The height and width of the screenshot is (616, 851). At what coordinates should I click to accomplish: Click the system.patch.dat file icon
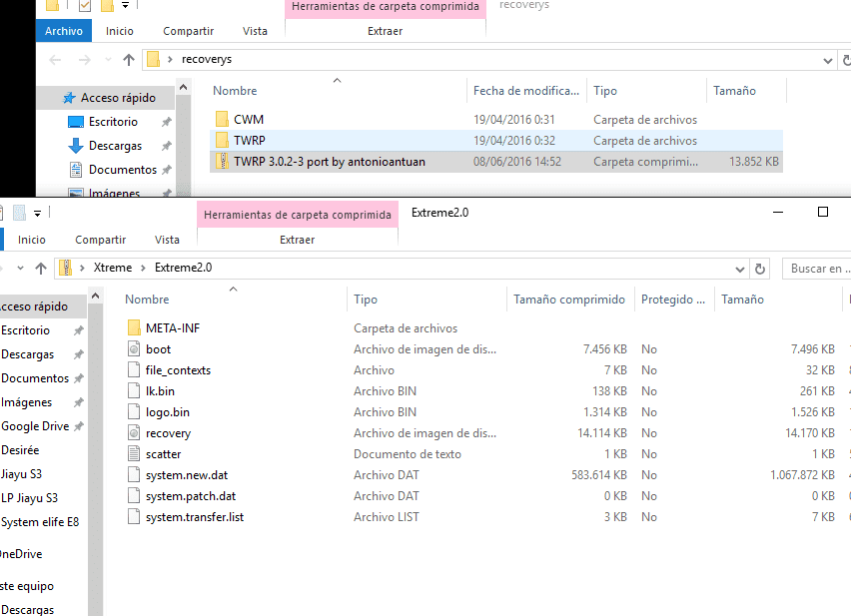[x=134, y=496]
